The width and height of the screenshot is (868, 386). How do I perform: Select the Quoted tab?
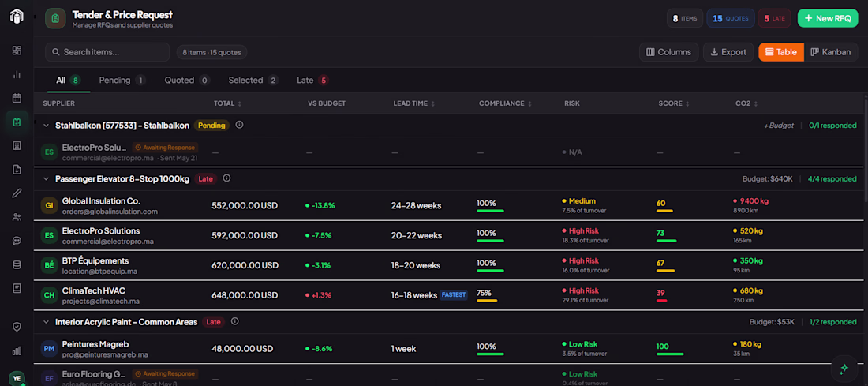(186, 81)
